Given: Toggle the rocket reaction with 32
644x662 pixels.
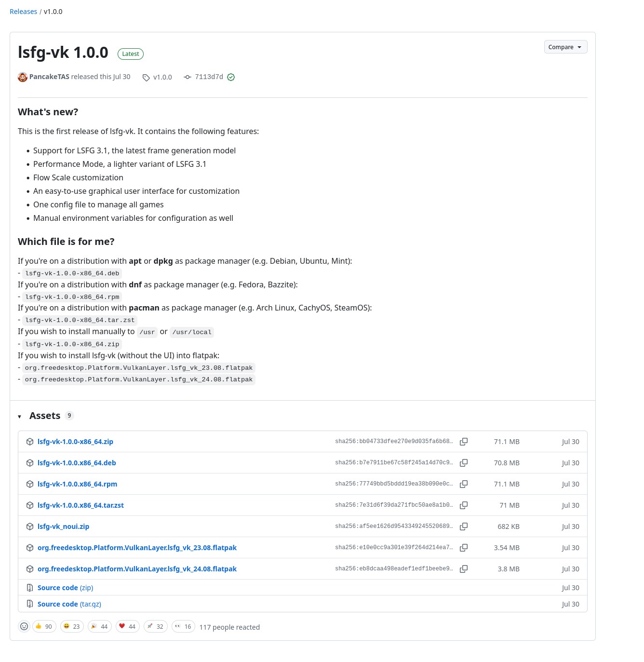Looking at the screenshot, I should coord(156,626).
